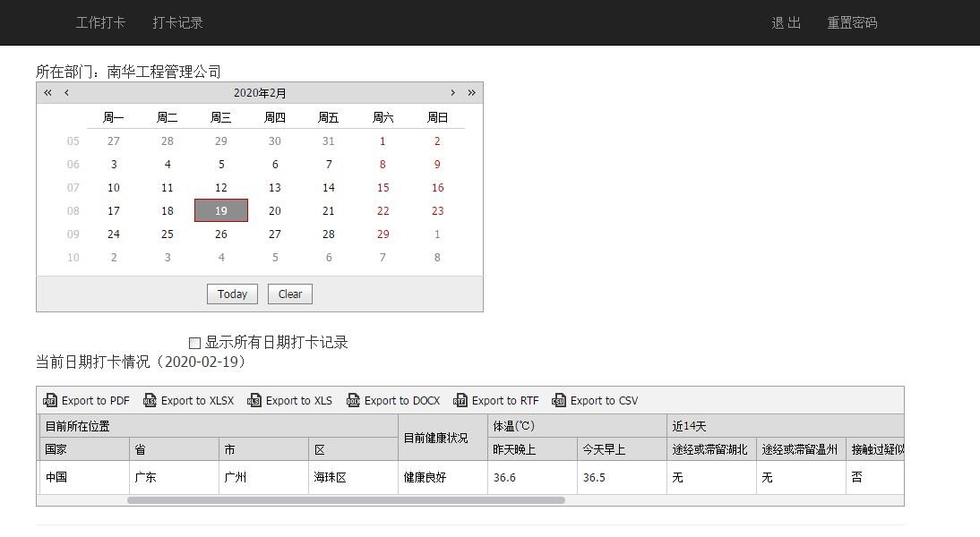Click the Export to RTF icon
This screenshot has height=537, width=980.
[x=460, y=401]
